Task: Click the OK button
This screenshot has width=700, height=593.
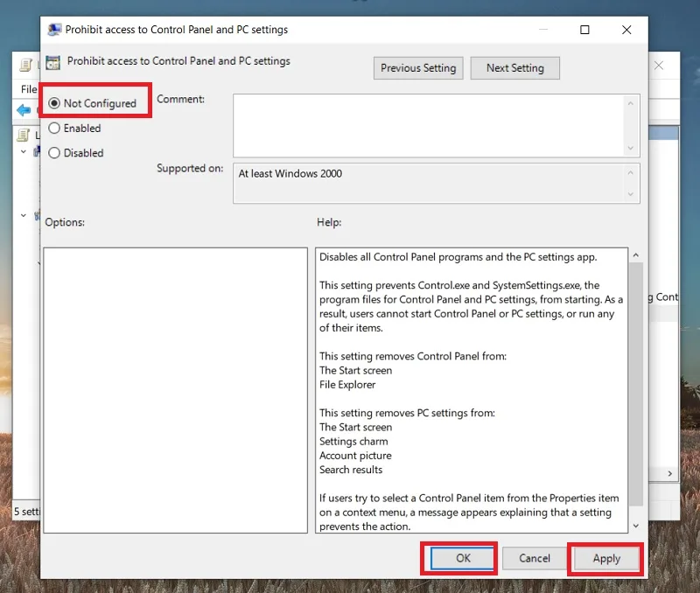Action: point(463,558)
